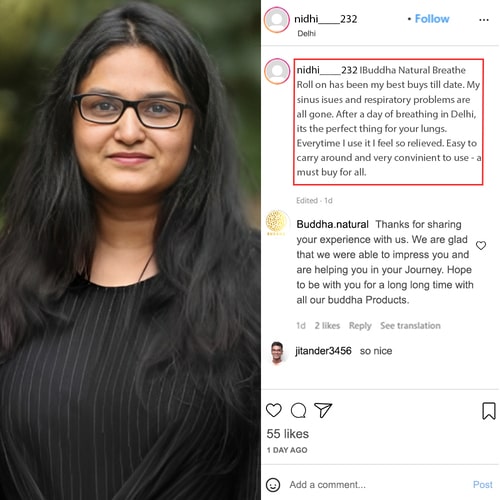The image size is (500, 500).
Task: Click the nidhi____232 header profile avatar
Action: click(x=277, y=20)
